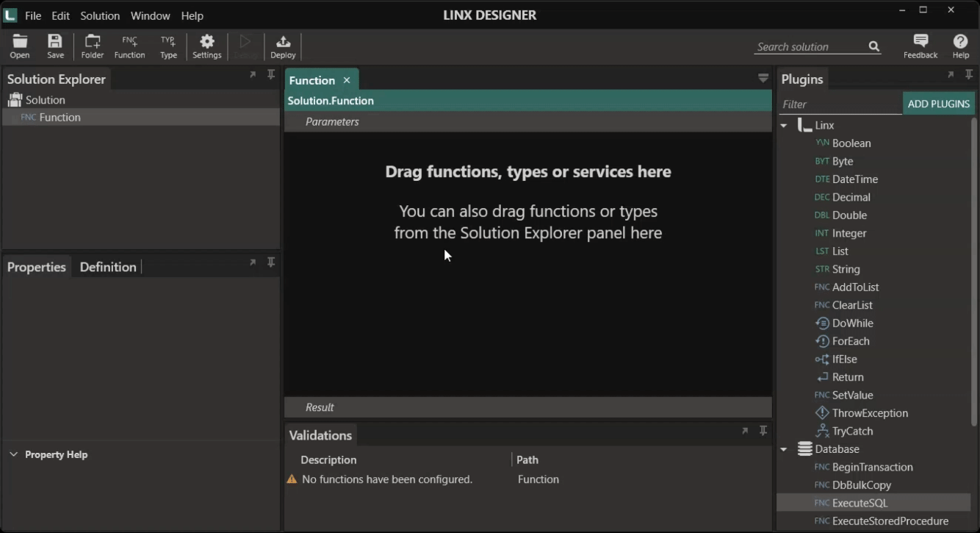Viewport: 980px width, 533px height.
Task: Select Function in Solution Explorer
Action: pyautogui.click(x=141, y=118)
